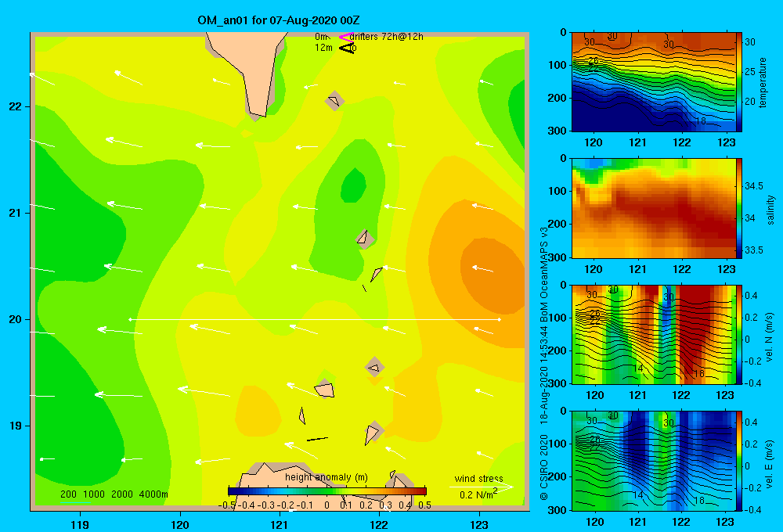Select the title 'OM_an01 for 07-Aug-2020 00Z'
The width and height of the screenshot is (783, 532).
279,20
